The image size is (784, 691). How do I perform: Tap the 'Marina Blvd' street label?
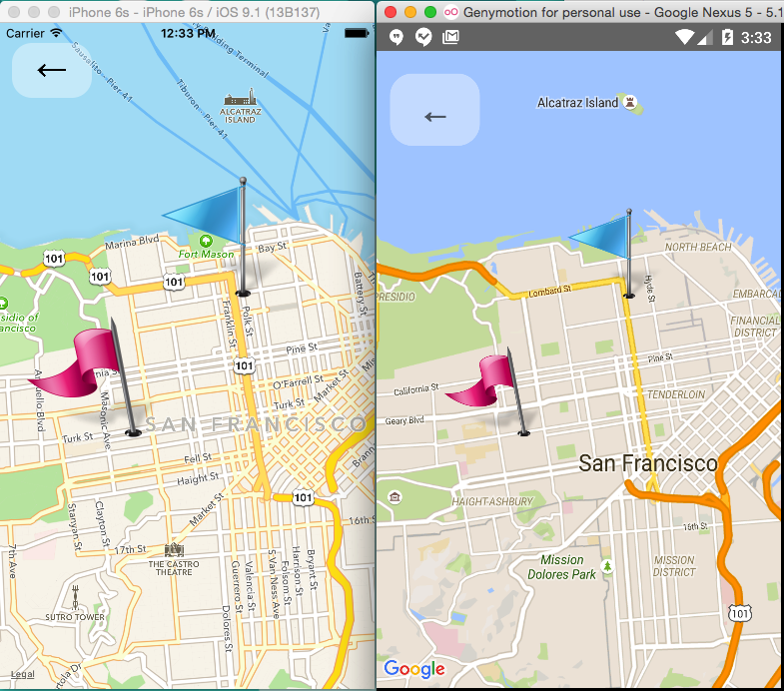click(x=132, y=242)
